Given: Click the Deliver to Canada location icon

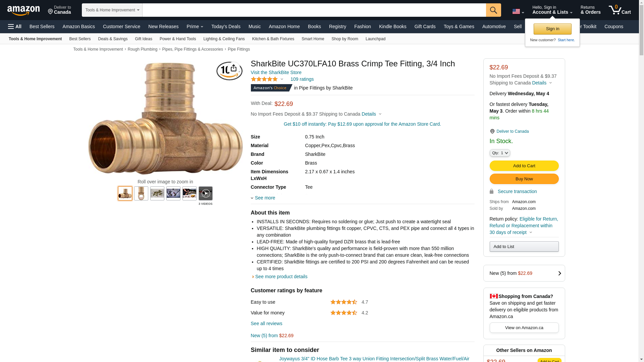Looking at the screenshot, I should [x=492, y=131].
